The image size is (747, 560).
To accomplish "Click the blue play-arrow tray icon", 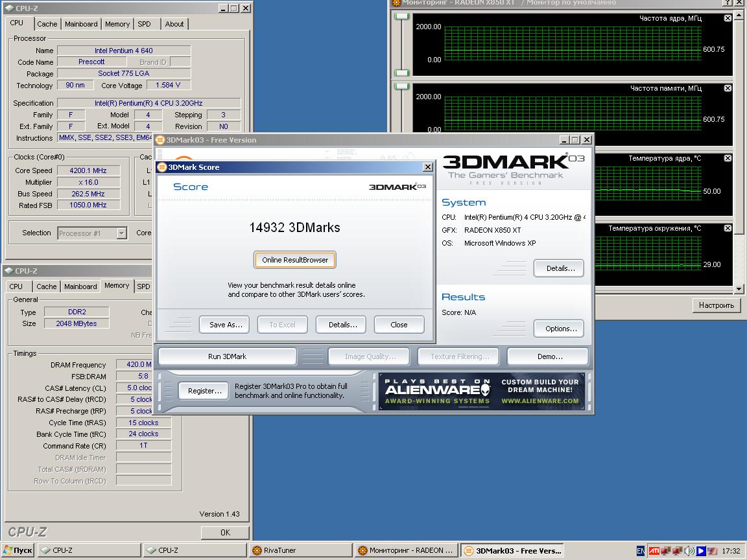I will pos(700,551).
